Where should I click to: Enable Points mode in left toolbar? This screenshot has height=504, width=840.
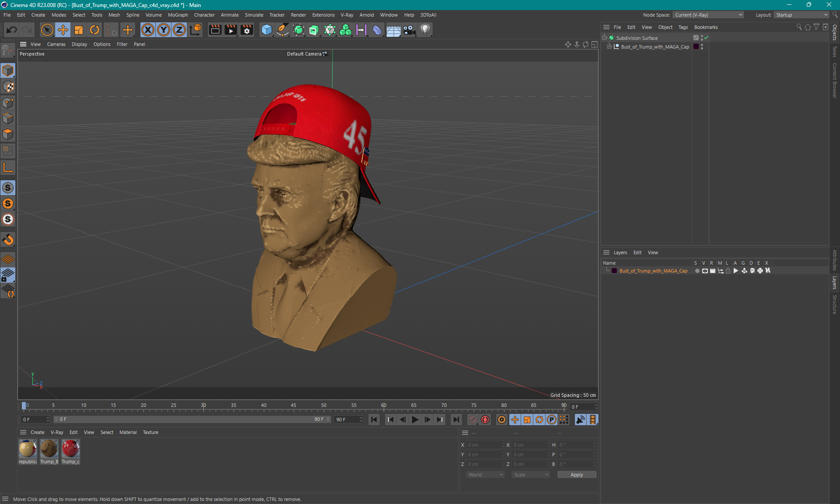coord(8,103)
